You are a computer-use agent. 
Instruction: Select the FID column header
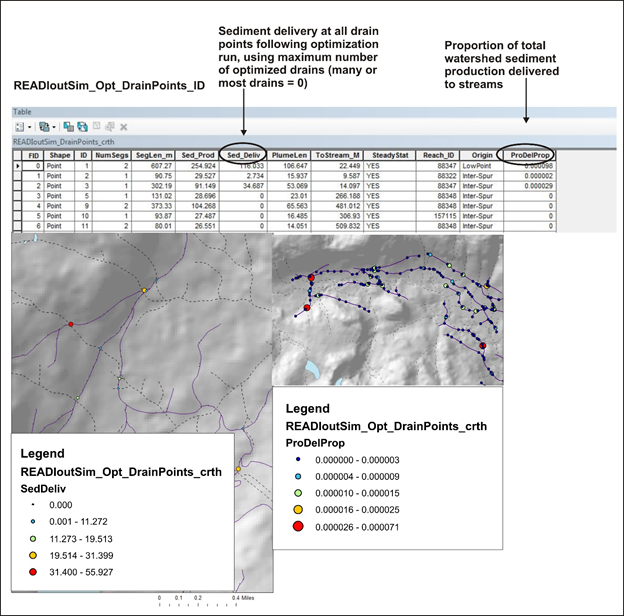(34, 155)
